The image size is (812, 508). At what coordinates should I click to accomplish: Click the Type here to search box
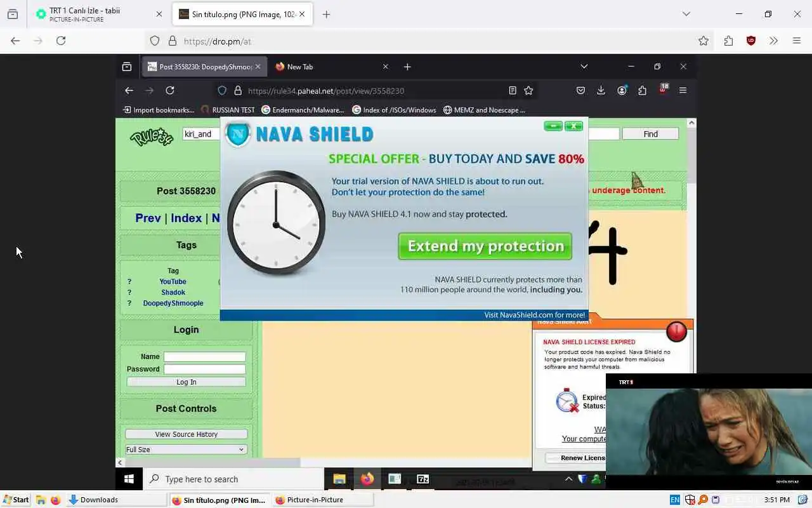pyautogui.click(x=233, y=479)
